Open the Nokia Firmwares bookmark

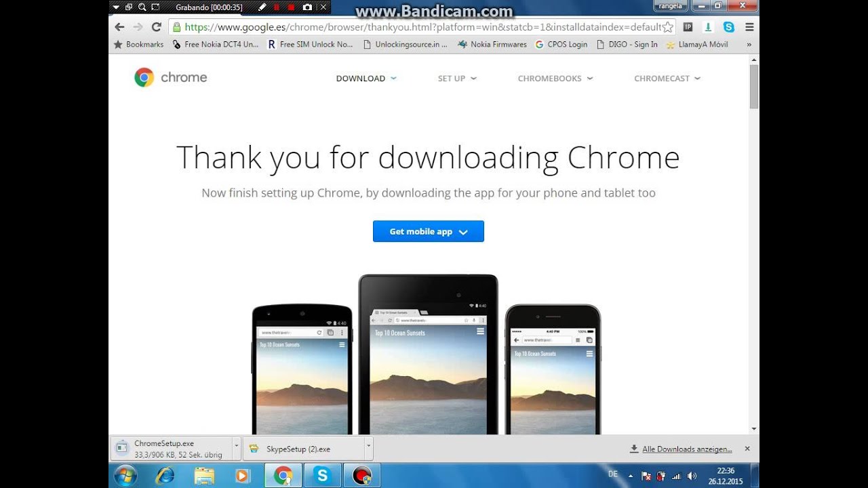point(492,44)
